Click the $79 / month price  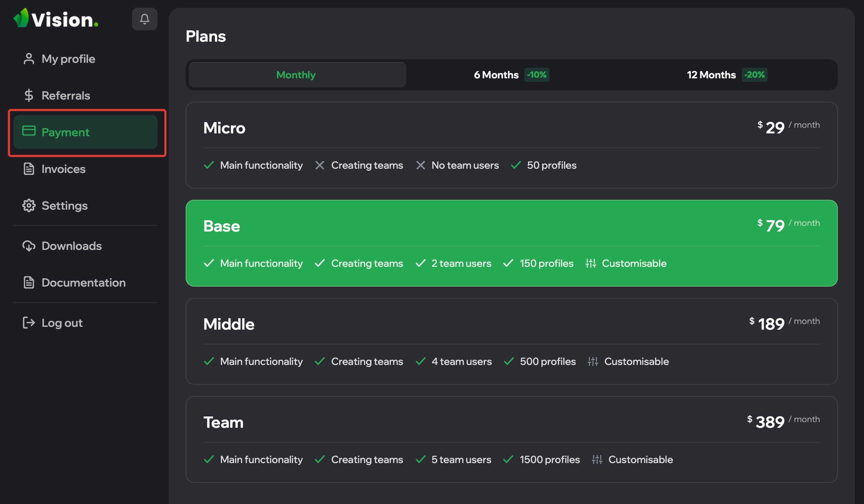[x=788, y=225]
